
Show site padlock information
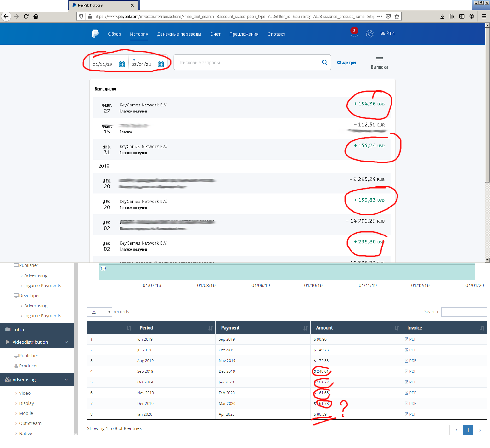tap(90, 16)
